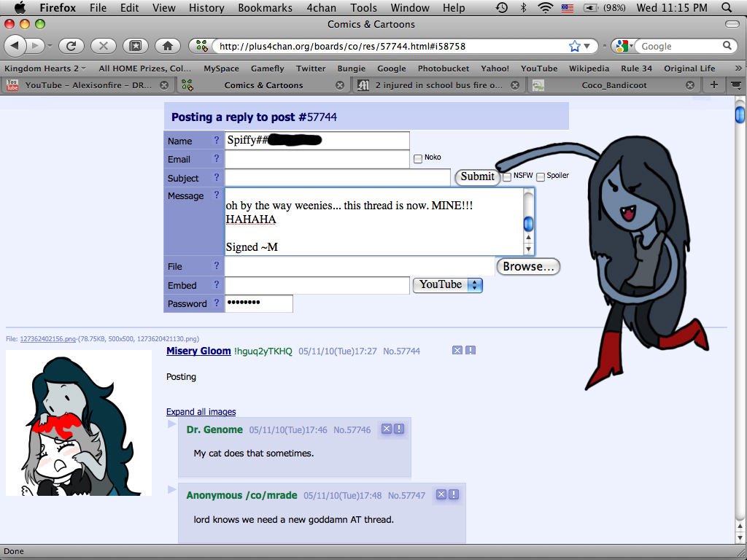Enable the Noko checkbox

pyautogui.click(x=418, y=158)
